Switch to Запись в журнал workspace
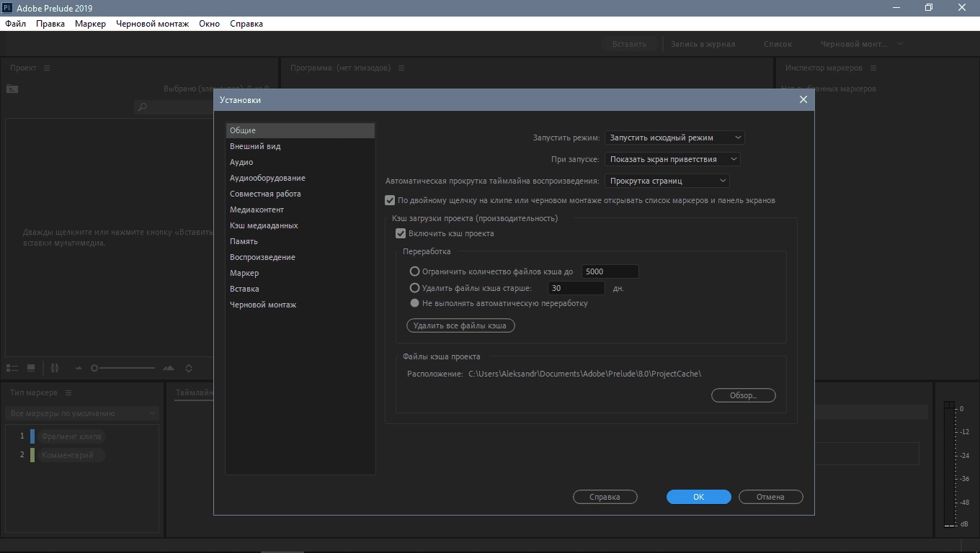This screenshot has height=553, width=980. (703, 44)
